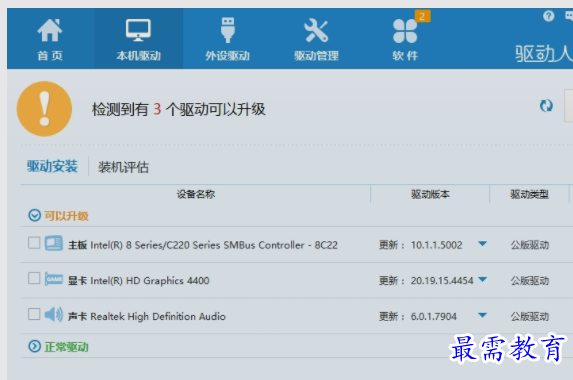Go to 驱动管理 tab

[316, 39]
